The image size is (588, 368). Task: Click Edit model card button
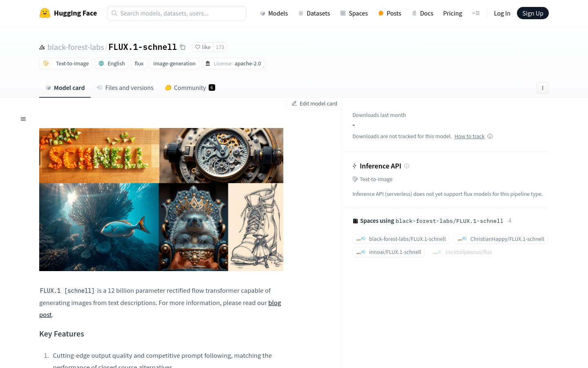click(314, 103)
